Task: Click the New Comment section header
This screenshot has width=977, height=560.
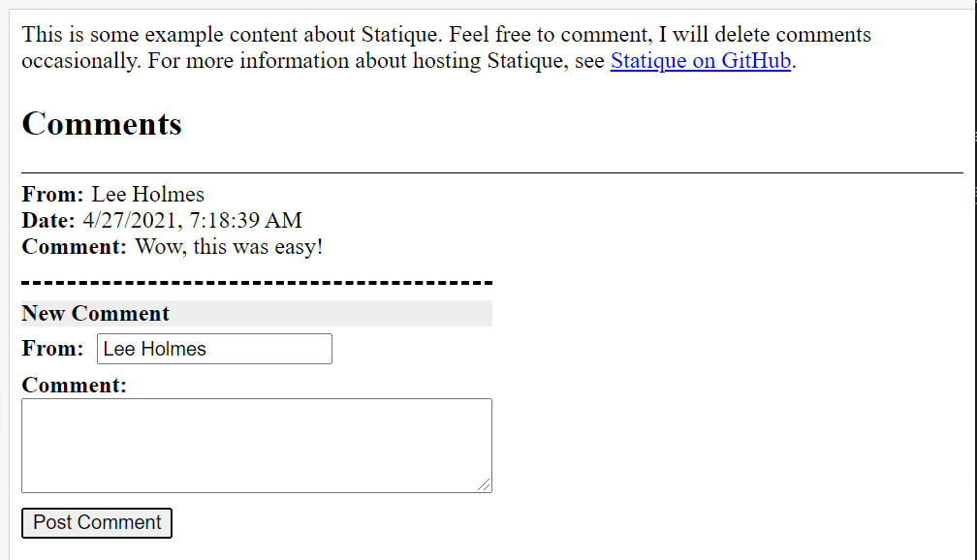Action: click(257, 313)
